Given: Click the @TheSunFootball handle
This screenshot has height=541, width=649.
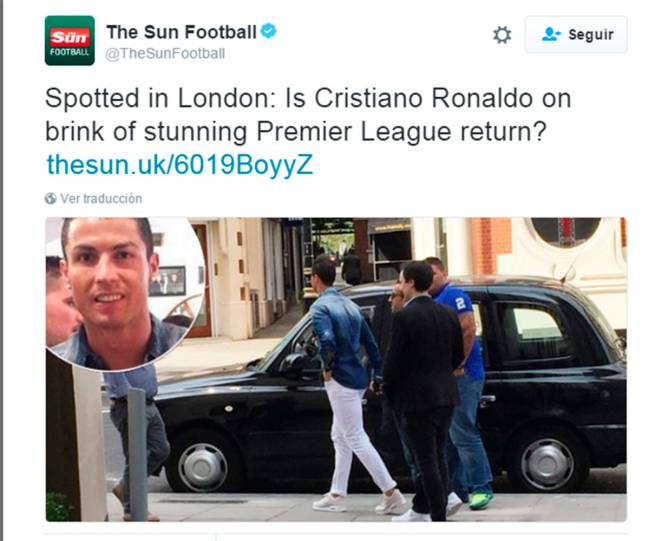Looking at the screenshot, I should pyautogui.click(x=165, y=54).
